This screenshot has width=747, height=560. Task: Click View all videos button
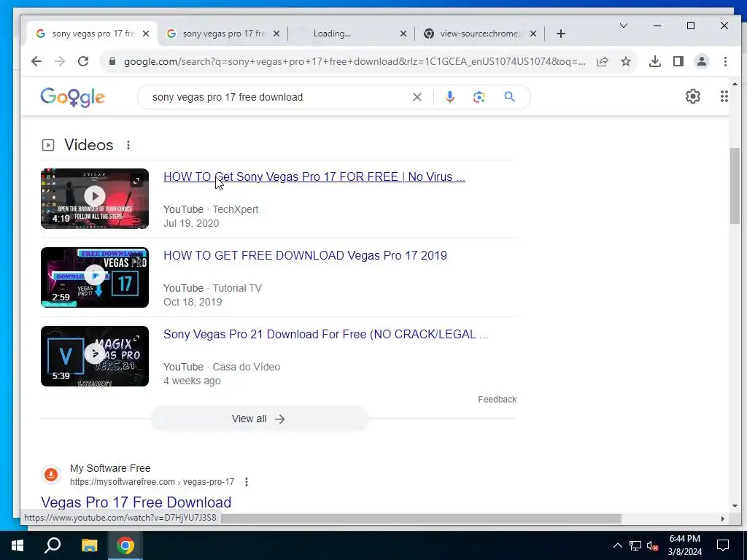pos(259,419)
